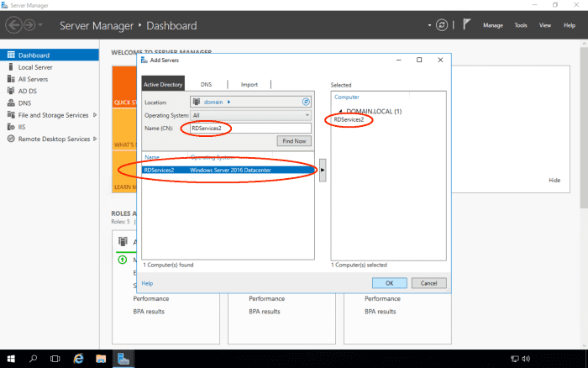The image size is (588, 368).
Task: Open File Explorer from the taskbar
Action: click(x=101, y=359)
